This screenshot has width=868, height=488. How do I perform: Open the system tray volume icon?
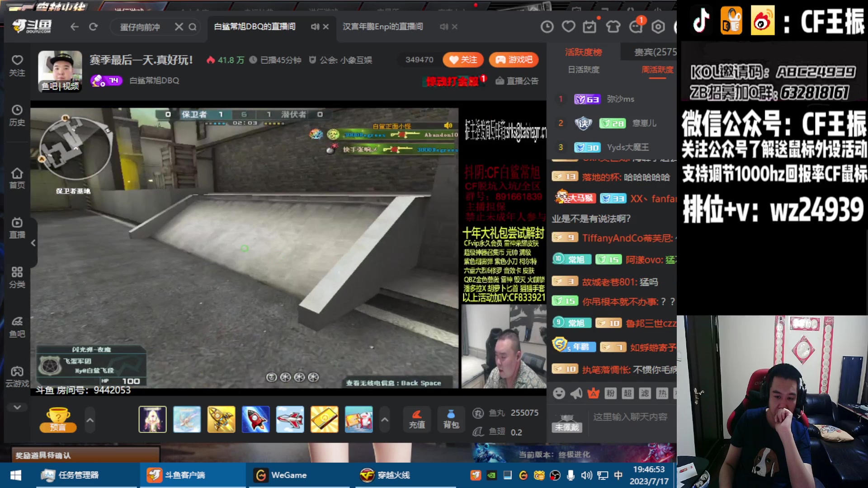click(586, 475)
